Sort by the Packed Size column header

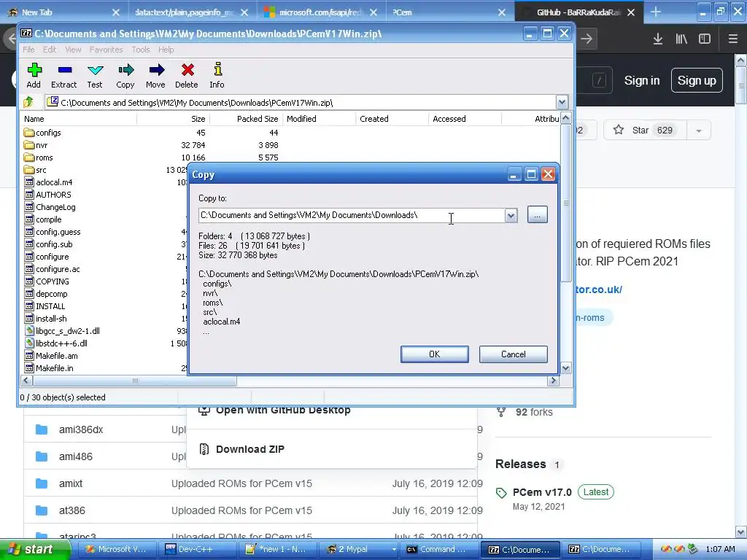(x=245, y=119)
